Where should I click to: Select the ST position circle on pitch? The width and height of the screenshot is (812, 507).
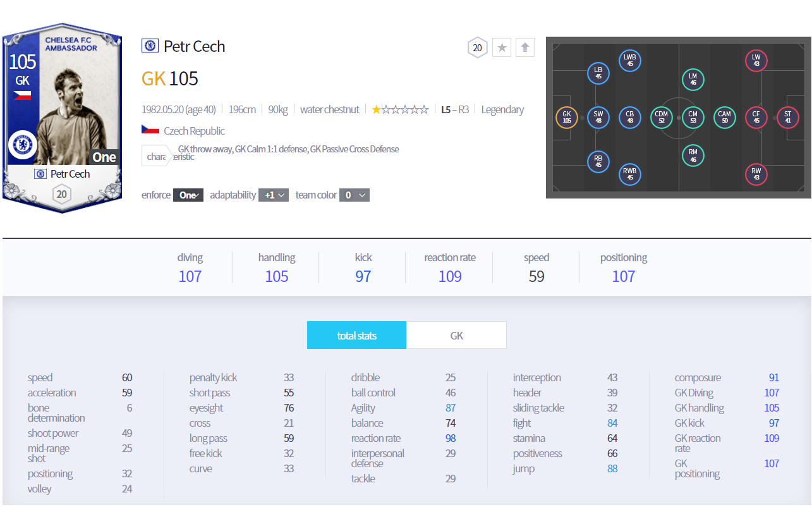tap(787, 118)
